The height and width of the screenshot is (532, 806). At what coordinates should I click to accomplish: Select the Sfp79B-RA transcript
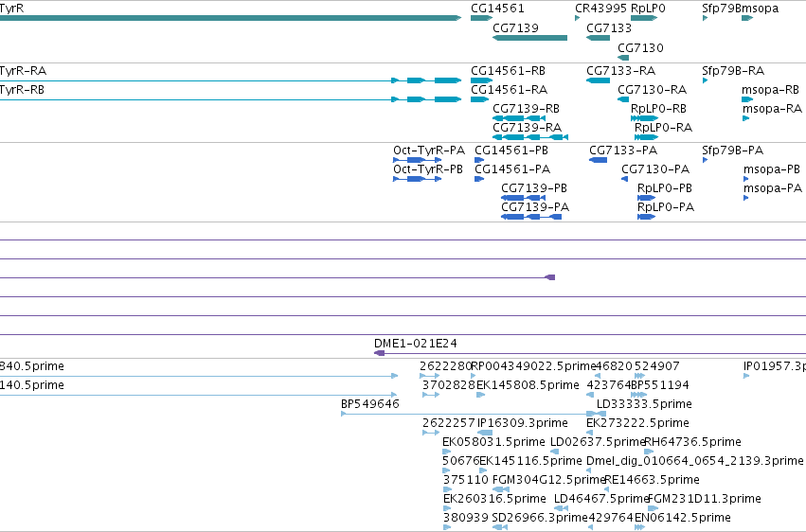[x=705, y=80]
